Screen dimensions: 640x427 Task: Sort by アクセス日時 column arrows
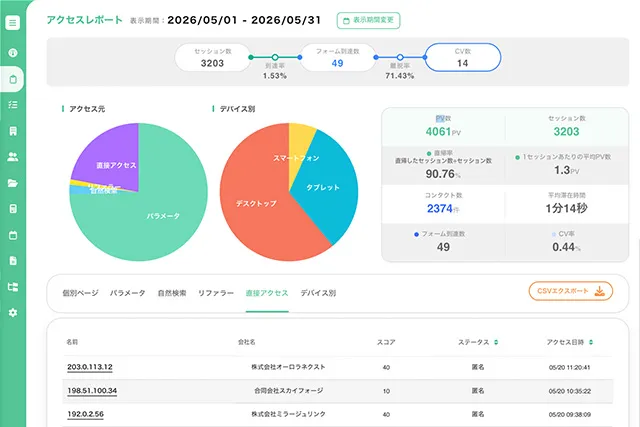point(591,342)
